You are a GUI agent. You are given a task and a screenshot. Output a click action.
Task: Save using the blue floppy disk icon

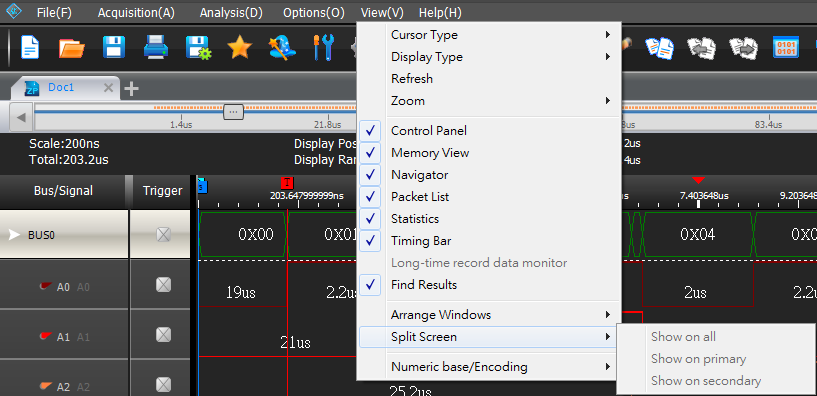(114, 47)
